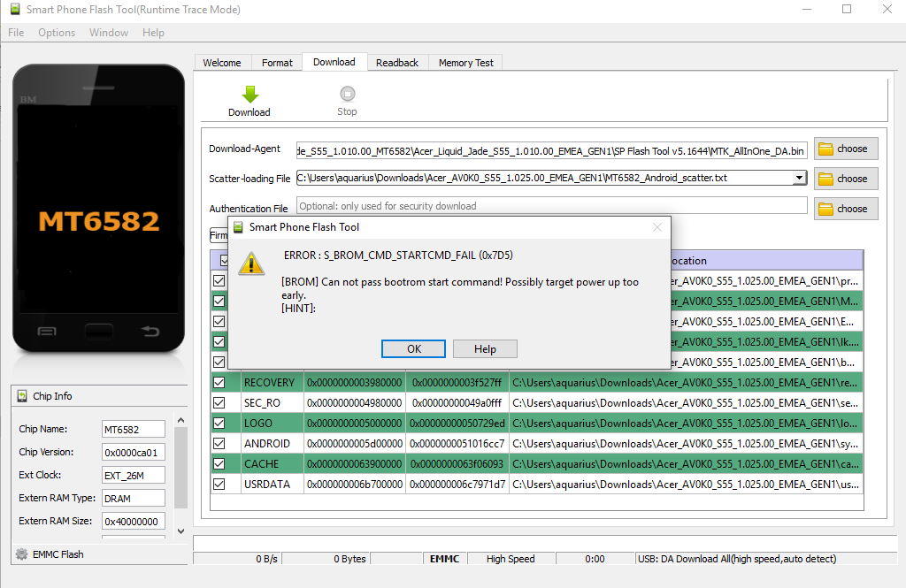The height and width of the screenshot is (588, 906).
Task: Click the Extern RAM Size field 0x40000000
Action: pos(134,521)
